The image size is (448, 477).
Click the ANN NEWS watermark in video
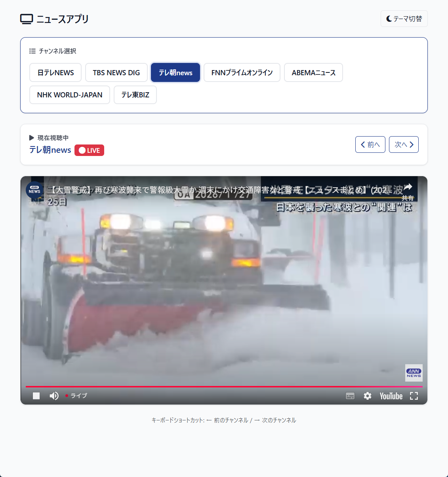point(414,373)
